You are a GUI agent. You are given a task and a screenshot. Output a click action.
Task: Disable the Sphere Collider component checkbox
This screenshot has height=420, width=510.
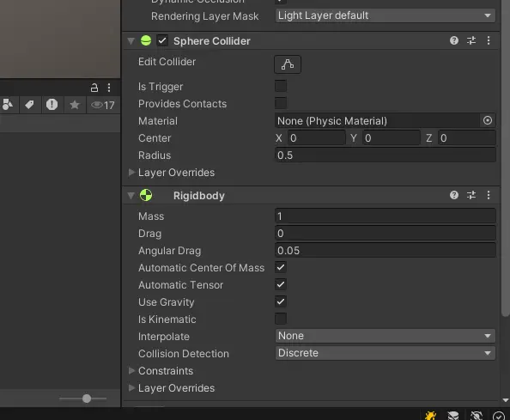[x=162, y=41]
